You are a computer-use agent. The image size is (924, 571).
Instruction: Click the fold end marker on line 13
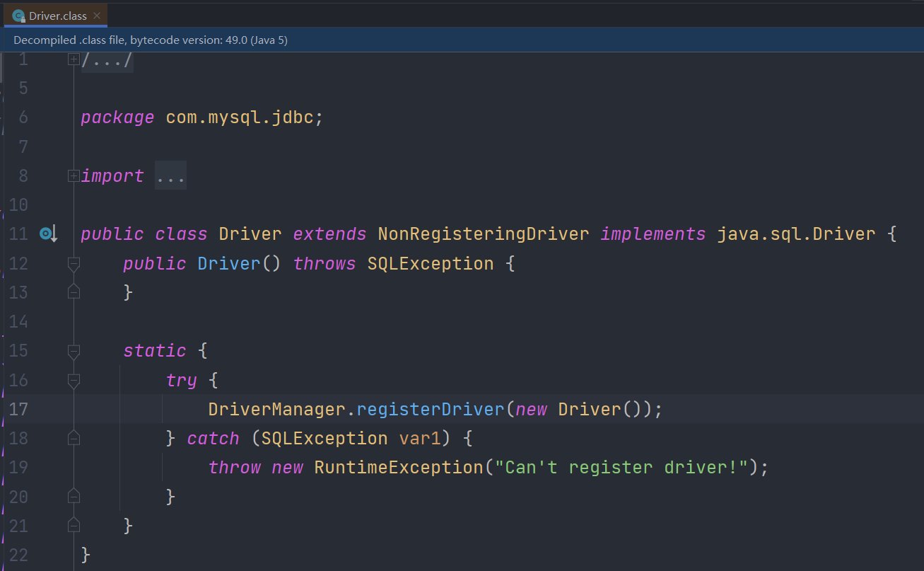click(74, 292)
